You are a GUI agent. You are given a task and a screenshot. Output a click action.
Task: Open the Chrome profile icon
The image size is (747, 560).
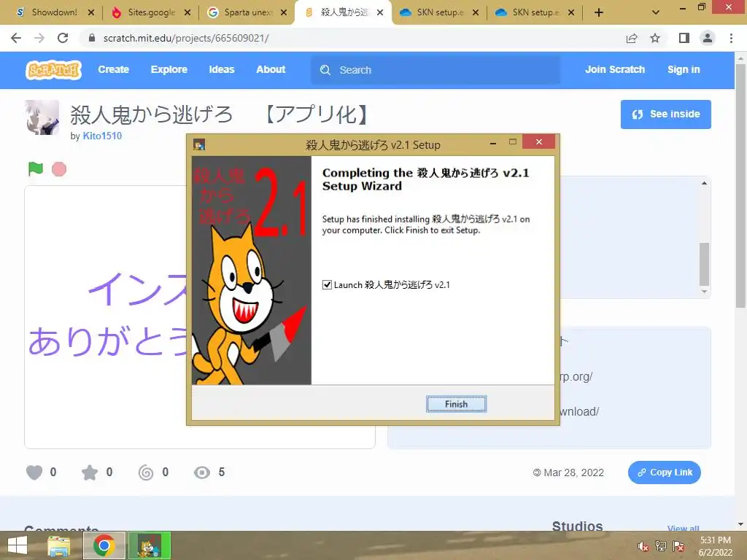coord(708,38)
